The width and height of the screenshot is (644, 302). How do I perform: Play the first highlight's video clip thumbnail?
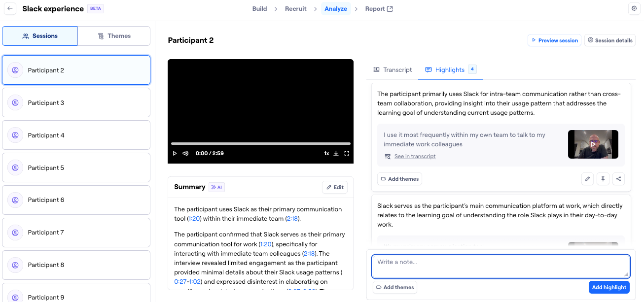tap(593, 144)
